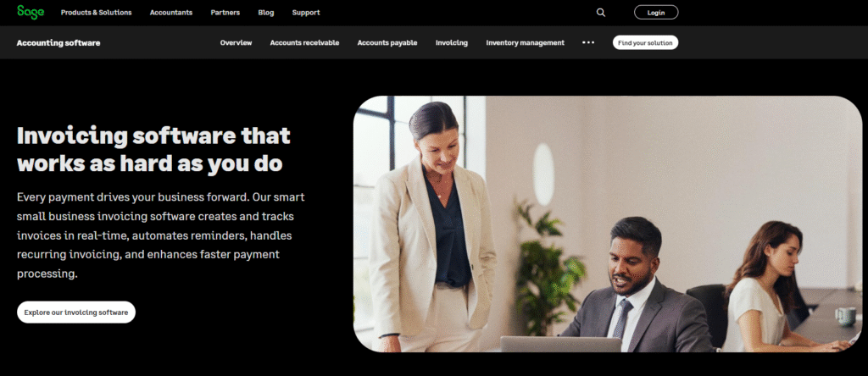
Task: Go to Inventory management tab
Action: 526,42
